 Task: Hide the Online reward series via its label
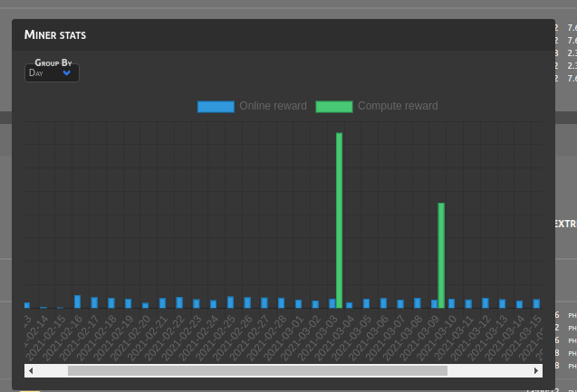tap(273, 107)
